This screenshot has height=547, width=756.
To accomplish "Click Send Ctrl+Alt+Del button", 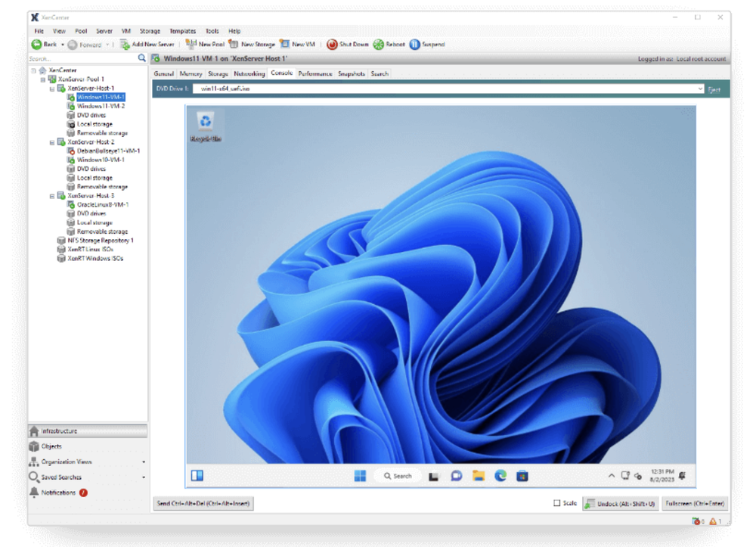I will [x=203, y=504].
